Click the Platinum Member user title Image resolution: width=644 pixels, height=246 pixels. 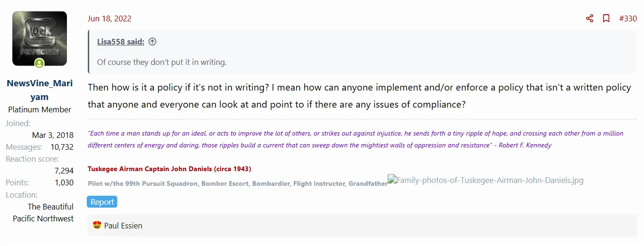click(39, 109)
